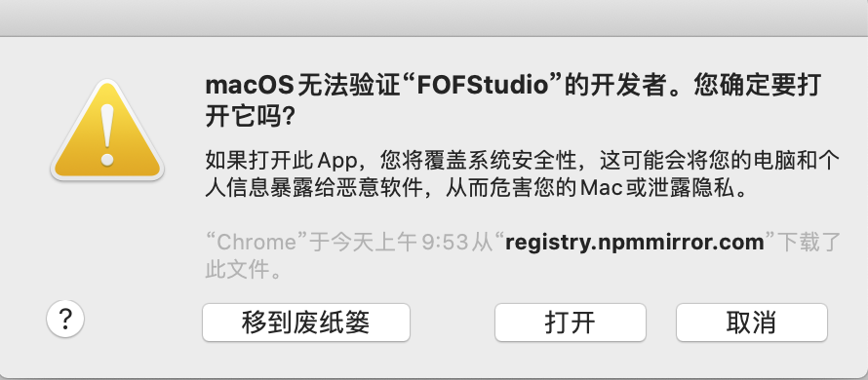868x380 pixels.
Task: Dismiss the dialog with 取消
Action: click(x=751, y=323)
